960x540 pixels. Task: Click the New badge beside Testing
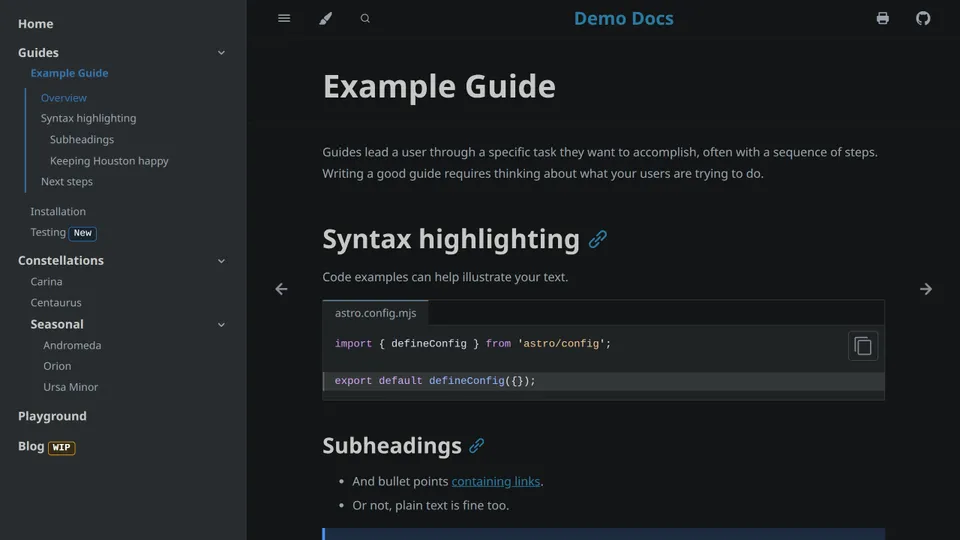[83, 233]
